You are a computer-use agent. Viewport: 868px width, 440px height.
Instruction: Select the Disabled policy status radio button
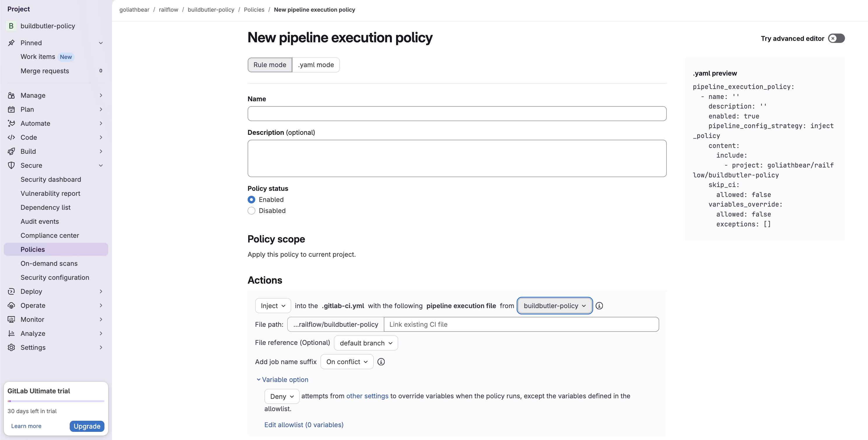pos(251,210)
